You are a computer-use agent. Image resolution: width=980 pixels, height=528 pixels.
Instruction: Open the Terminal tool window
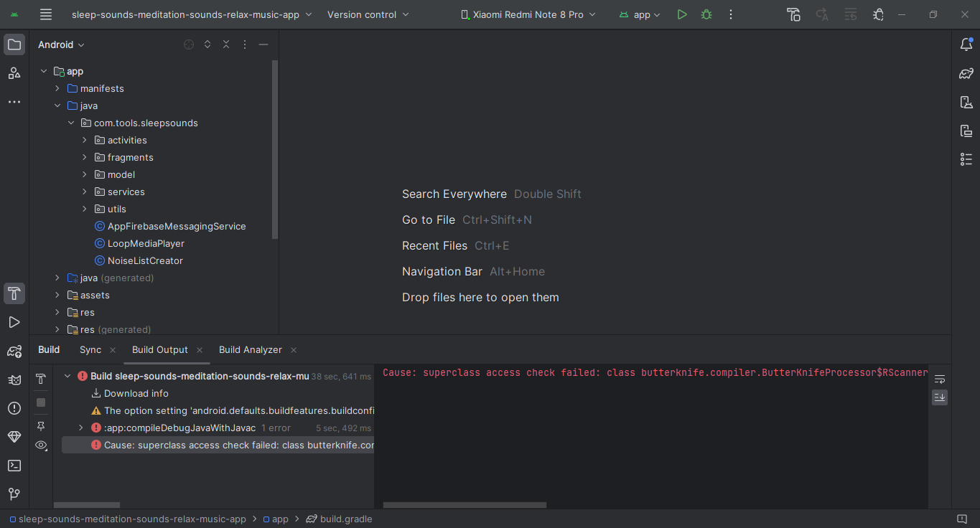coord(14,466)
